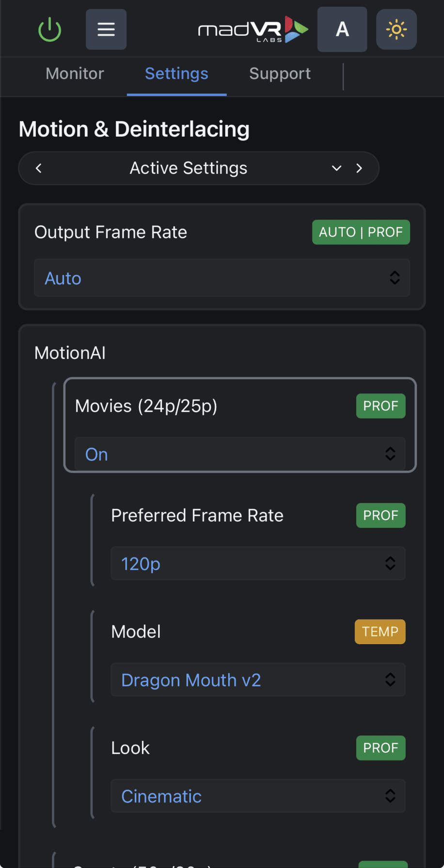Toggle light mode sun icon

click(x=396, y=30)
